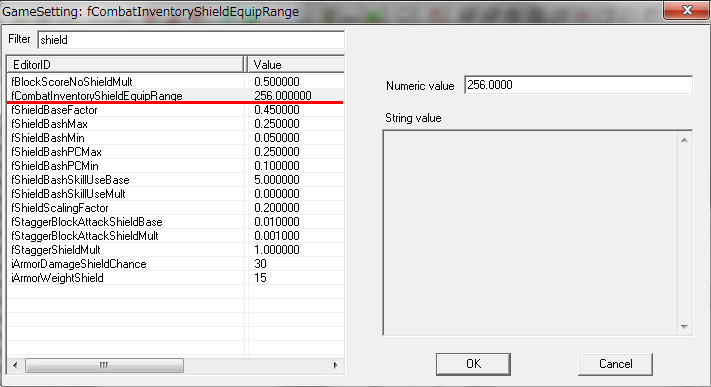Click the 0.100000 value cell
Screen dimensions: 711x387
pyautogui.click(x=277, y=166)
